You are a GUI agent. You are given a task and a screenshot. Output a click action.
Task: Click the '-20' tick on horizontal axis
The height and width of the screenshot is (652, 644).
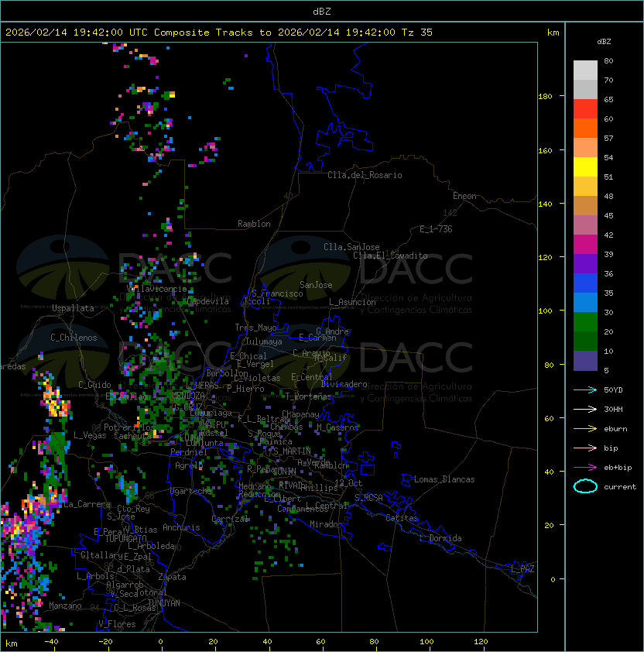pyautogui.click(x=105, y=642)
